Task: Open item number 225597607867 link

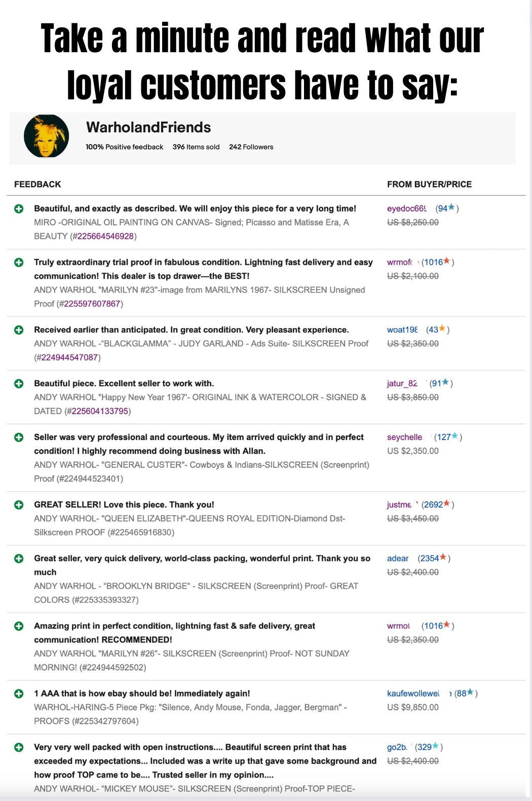Action: click(92, 304)
